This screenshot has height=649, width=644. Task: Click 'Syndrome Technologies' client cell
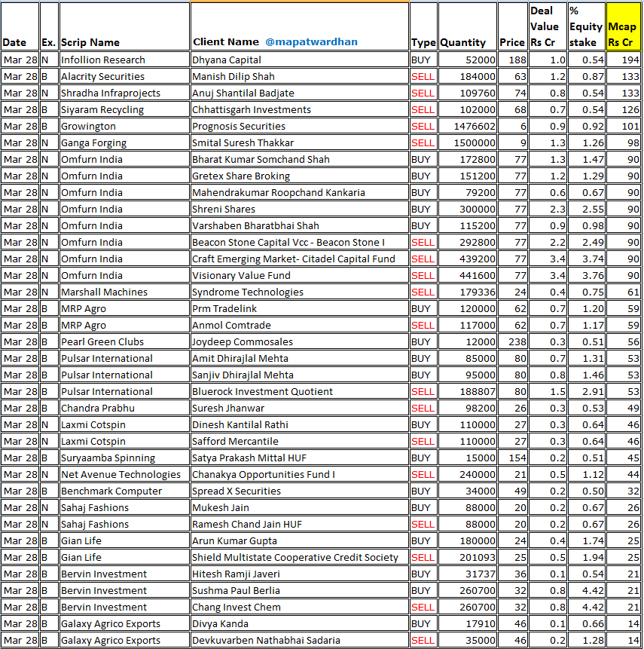click(x=300, y=292)
